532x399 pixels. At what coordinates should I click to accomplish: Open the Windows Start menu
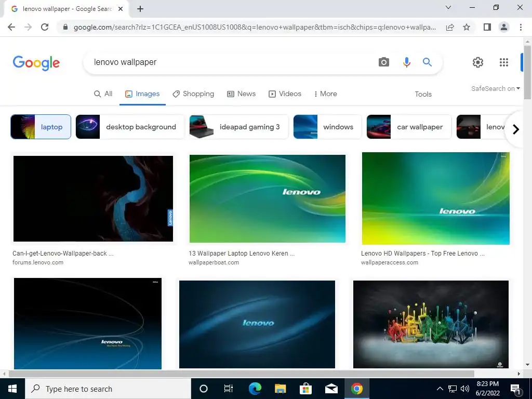[x=12, y=389]
